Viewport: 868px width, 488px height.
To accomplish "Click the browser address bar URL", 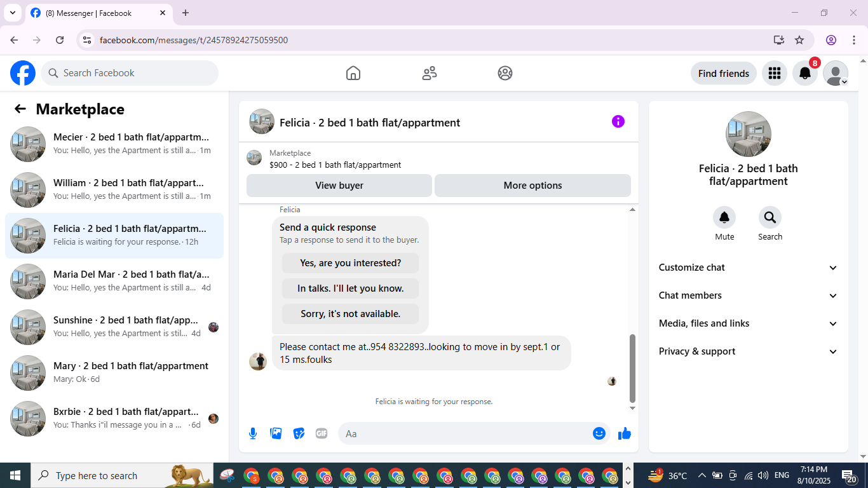I will (194, 40).
